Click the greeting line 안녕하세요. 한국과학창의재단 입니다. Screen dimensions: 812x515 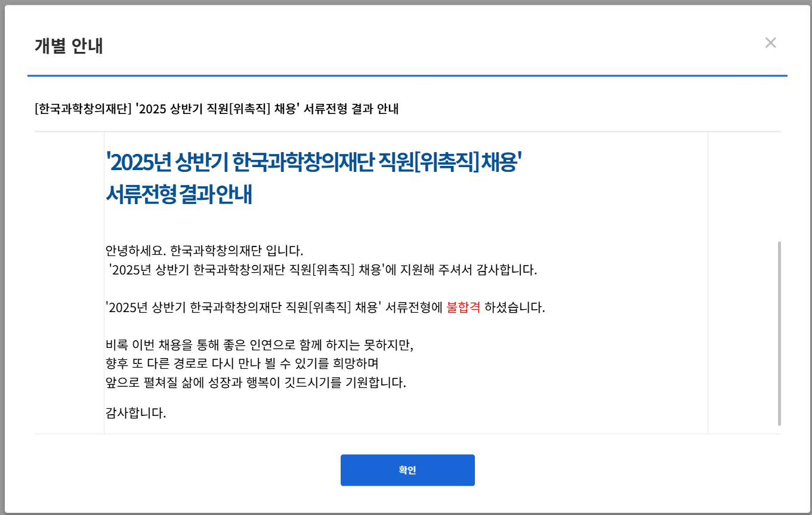pos(205,249)
